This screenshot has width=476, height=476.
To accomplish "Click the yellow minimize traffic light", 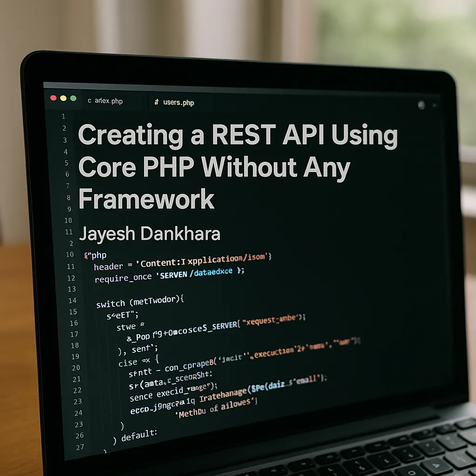I will point(62,98).
